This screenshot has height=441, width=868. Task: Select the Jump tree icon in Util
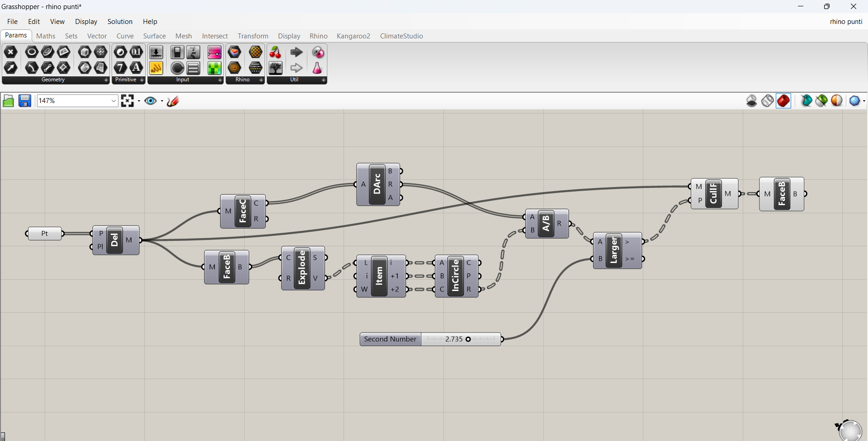275,68
